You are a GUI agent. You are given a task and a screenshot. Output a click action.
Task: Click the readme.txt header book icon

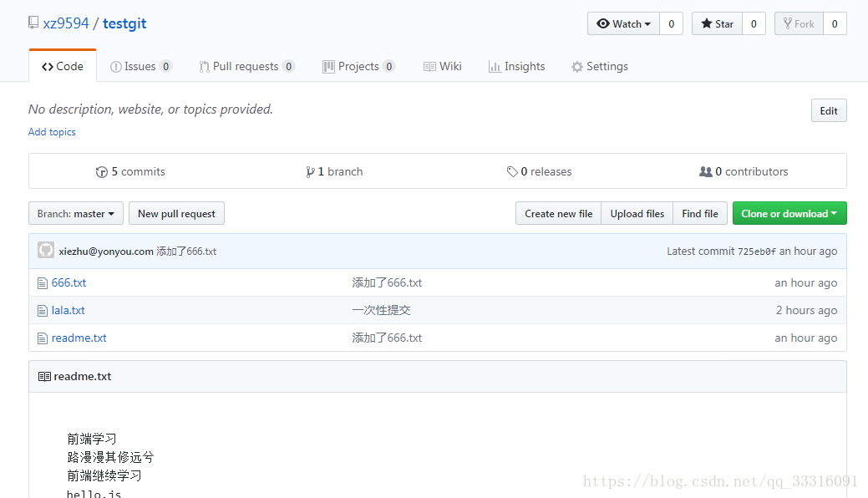click(x=44, y=377)
